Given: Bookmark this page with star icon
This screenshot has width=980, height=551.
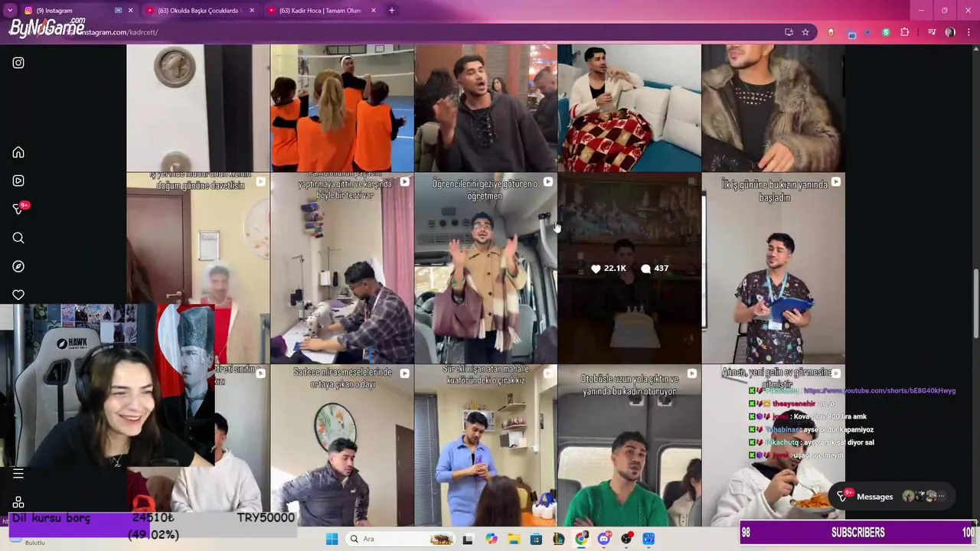Looking at the screenshot, I should pos(805,32).
